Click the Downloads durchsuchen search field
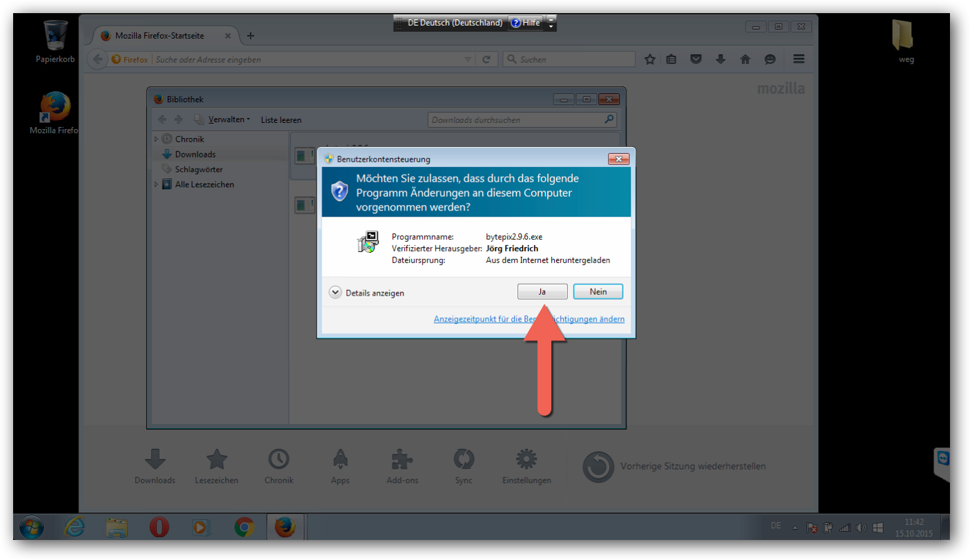 [x=522, y=119]
